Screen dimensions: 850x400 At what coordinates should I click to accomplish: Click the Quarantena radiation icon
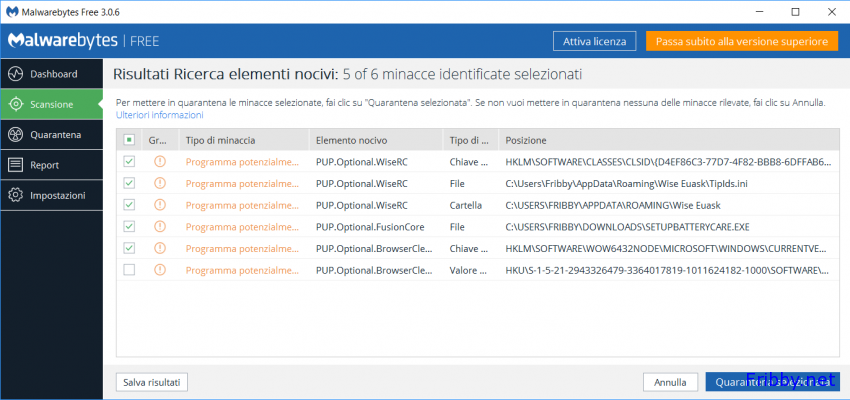click(16, 134)
